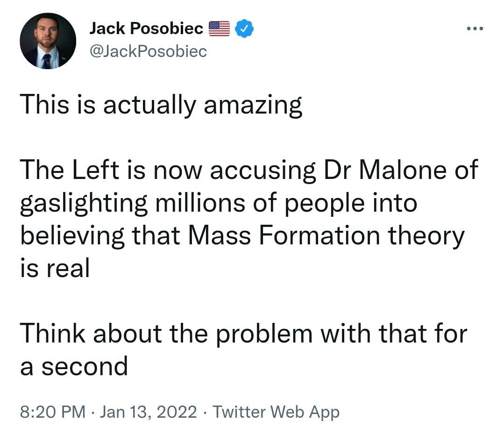
Task: Click the Jan 13, 2022 date
Action: (148, 412)
